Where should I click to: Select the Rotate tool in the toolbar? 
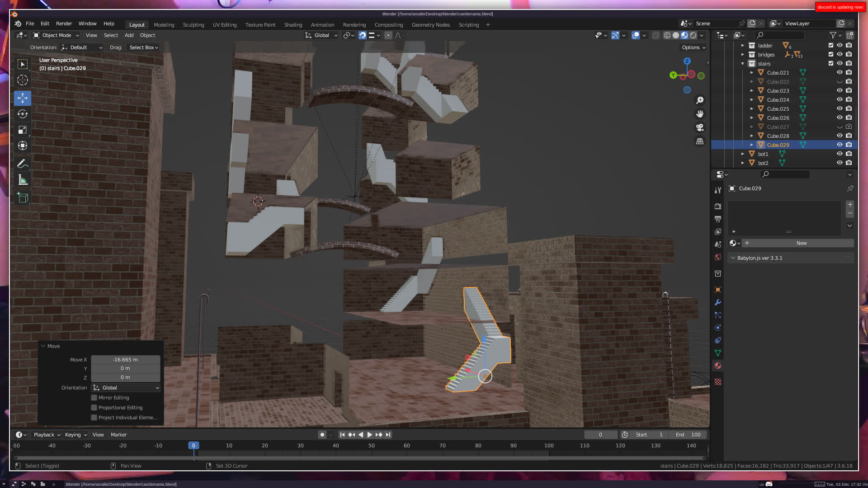click(x=22, y=114)
